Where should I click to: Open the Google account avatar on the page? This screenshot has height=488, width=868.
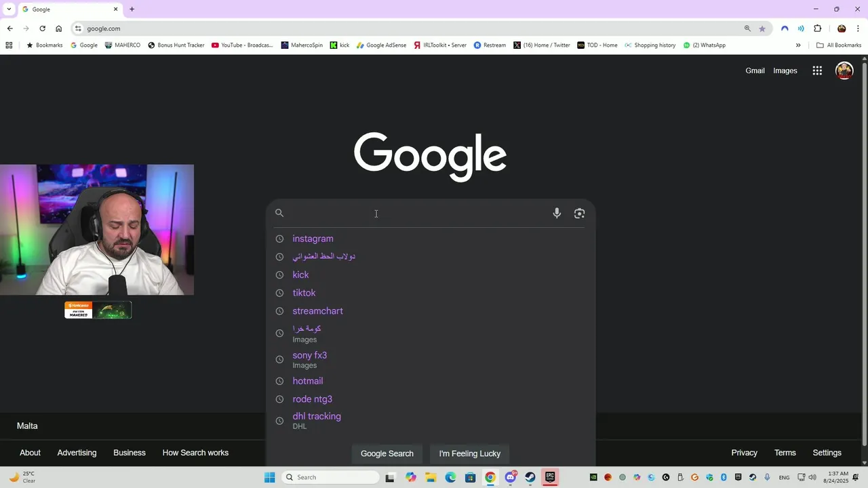click(844, 70)
